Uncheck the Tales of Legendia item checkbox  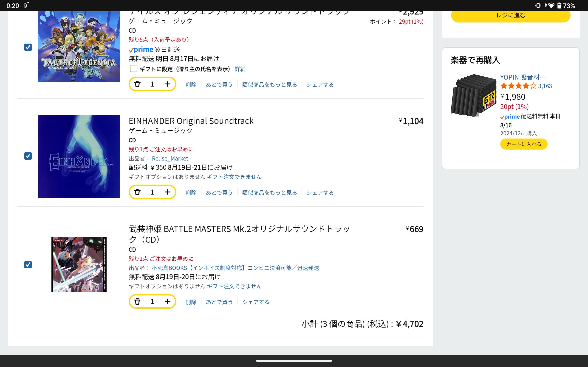click(x=28, y=47)
